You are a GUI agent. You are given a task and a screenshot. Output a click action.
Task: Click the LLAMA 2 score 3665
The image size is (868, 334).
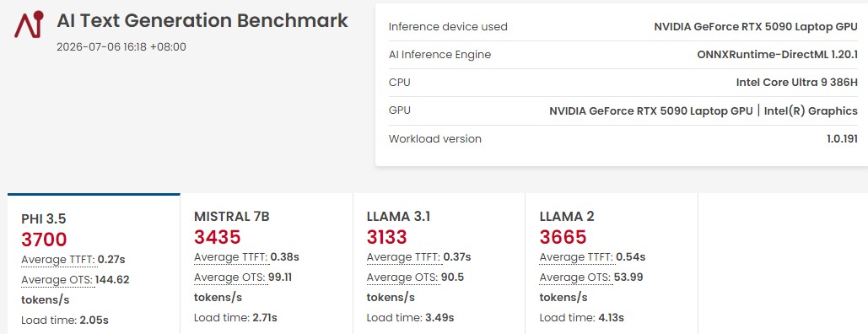tap(563, 237)
